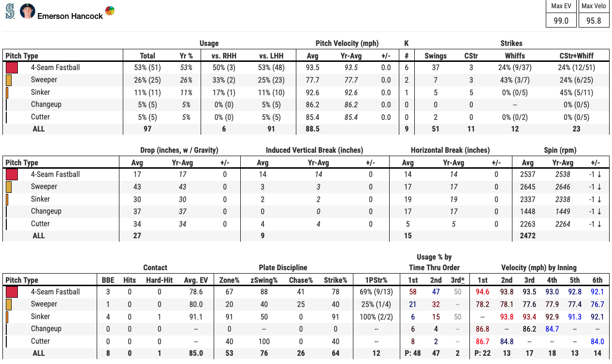Click Sweeper color swatch in the Drop table
This screenshot has height=364, width=612.
pos(8,187)
